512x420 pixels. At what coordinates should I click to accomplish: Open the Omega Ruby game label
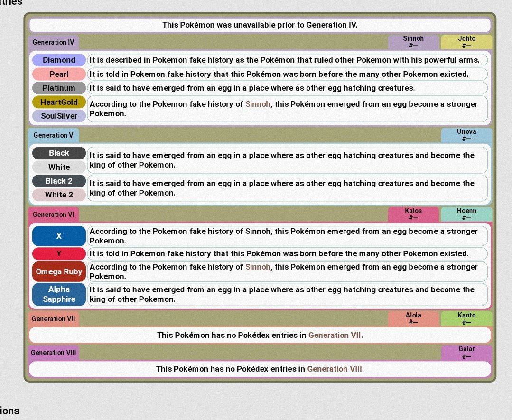[x=59, y=271]
